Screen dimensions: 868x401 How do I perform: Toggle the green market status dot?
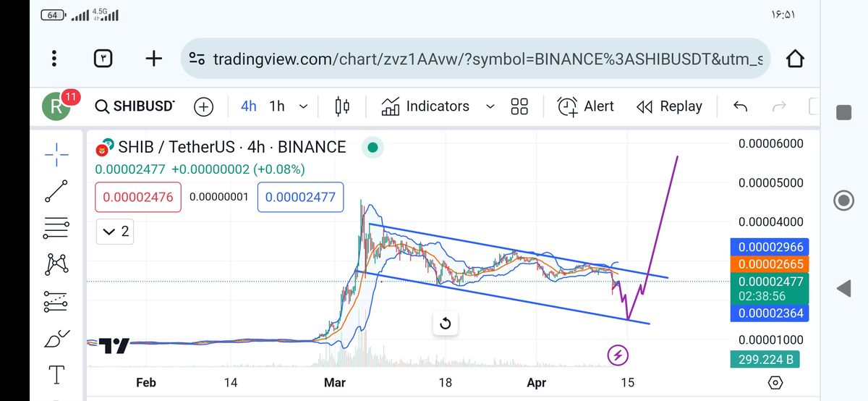click(372, 148)
